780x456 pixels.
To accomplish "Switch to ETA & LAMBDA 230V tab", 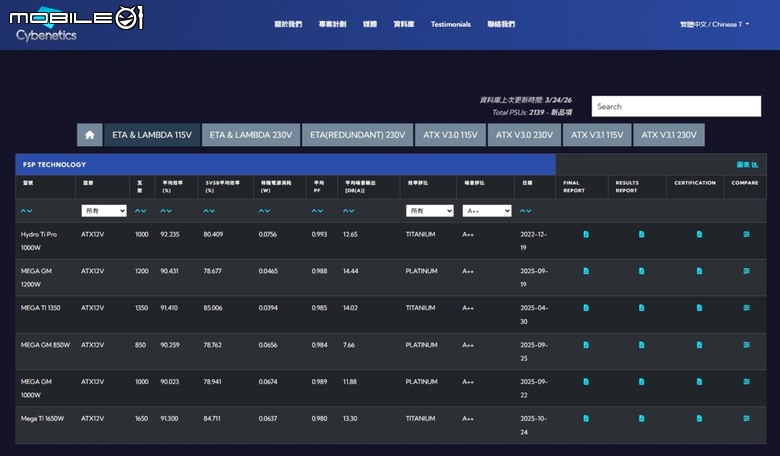I will click(x=251, y=135).
